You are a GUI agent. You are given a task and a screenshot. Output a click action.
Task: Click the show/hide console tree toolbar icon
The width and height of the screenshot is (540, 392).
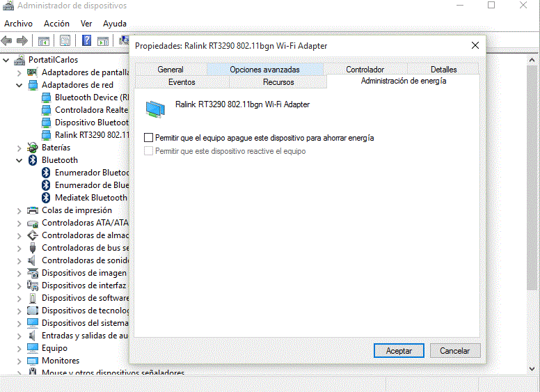44,41
